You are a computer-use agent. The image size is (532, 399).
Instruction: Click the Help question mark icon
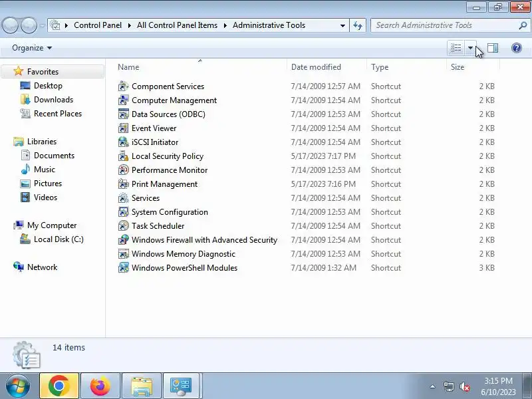click(x=517, y=48)
